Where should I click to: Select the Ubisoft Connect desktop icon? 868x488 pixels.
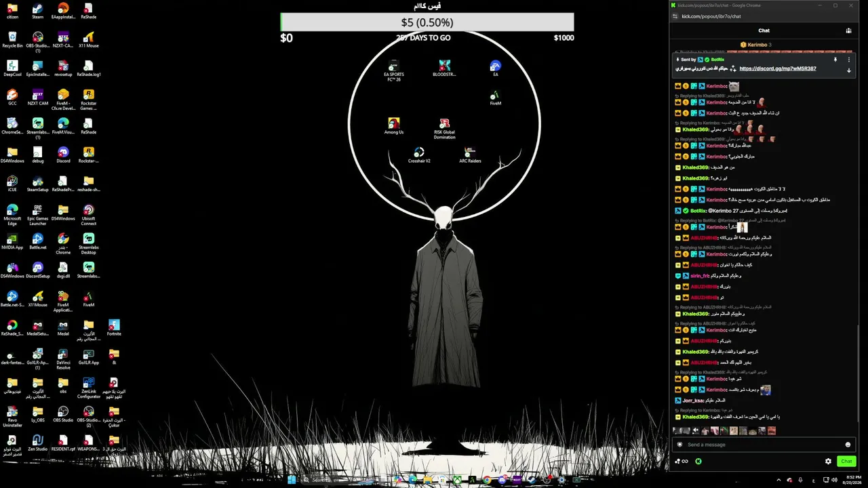click(89, 216)
